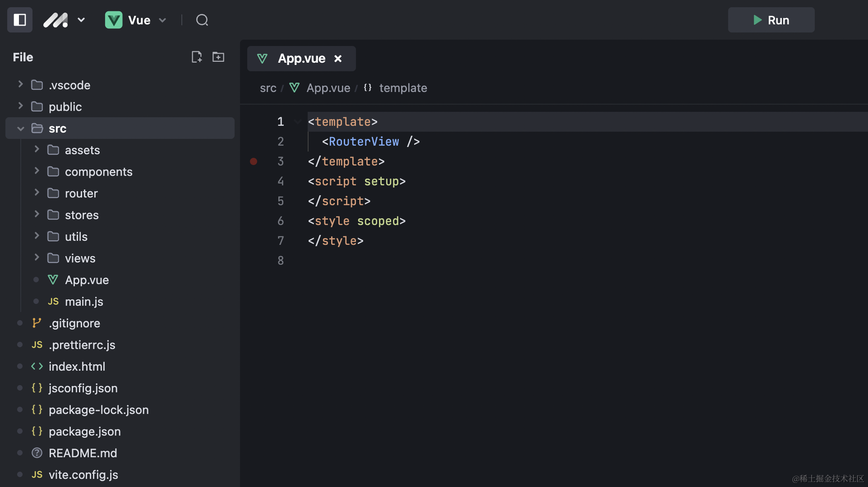868x487 pixels.
Task: Click the MarsCode logo icon
Action: click(x=55, y=20)
